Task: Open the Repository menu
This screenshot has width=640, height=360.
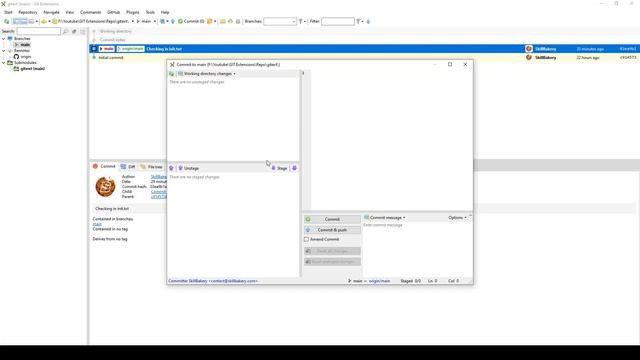Action: [28, 12]
